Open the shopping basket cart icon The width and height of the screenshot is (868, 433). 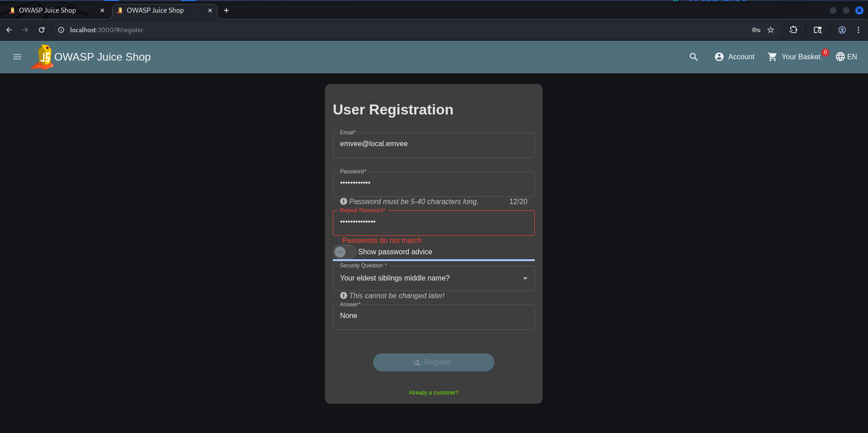(772, 57)
